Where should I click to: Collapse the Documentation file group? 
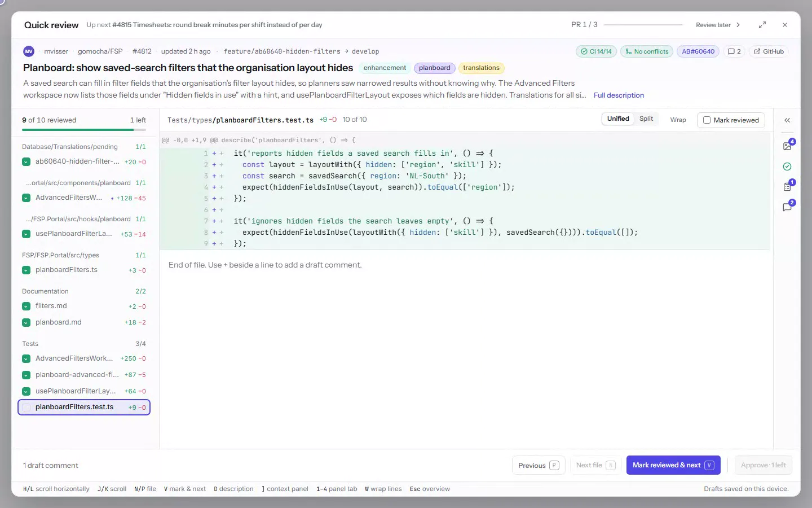[83, 291]
